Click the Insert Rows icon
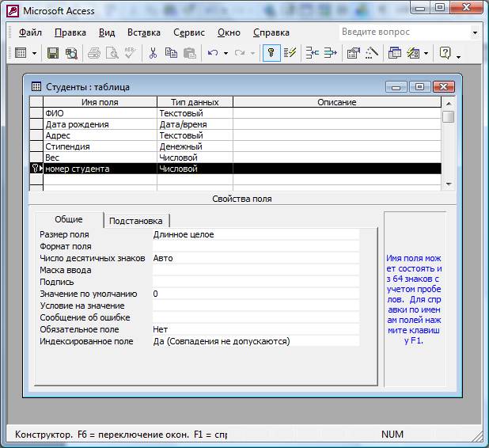Viewport: 489px width, 448px height. [x=312, y=53]
